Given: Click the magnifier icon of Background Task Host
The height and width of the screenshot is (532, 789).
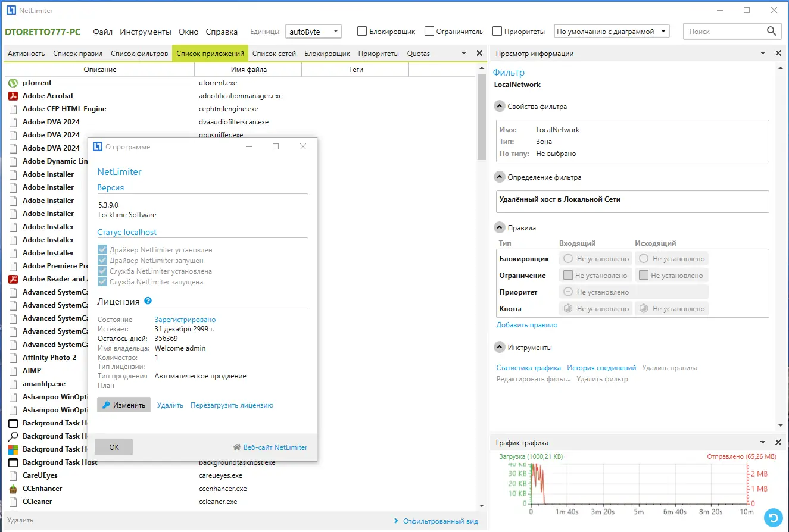Looking at the screenshot, I should tap(13, 436).
